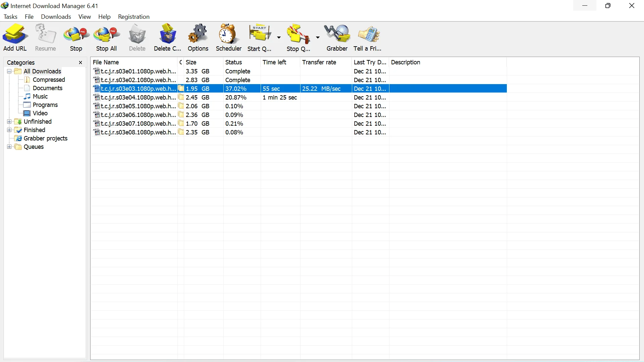Select the Video category
The width and height of the screenshot is (644, 362).
point(40,113)
